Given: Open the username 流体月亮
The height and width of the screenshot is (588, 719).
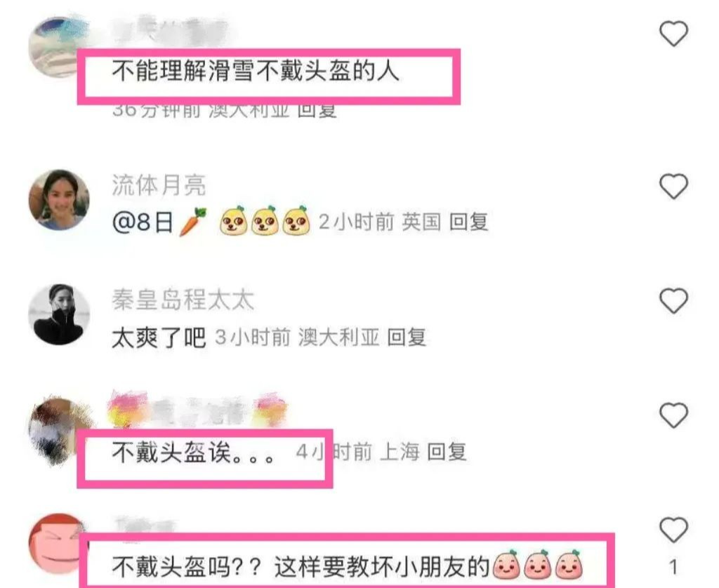Looking at the screenshot, I should pyautogui.click(x=159, y=185).
